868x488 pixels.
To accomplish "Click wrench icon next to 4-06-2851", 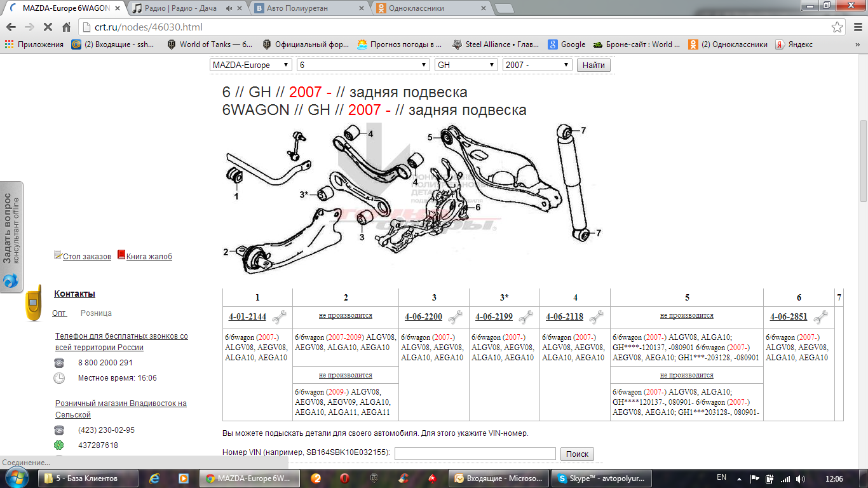I will [820, 316].
